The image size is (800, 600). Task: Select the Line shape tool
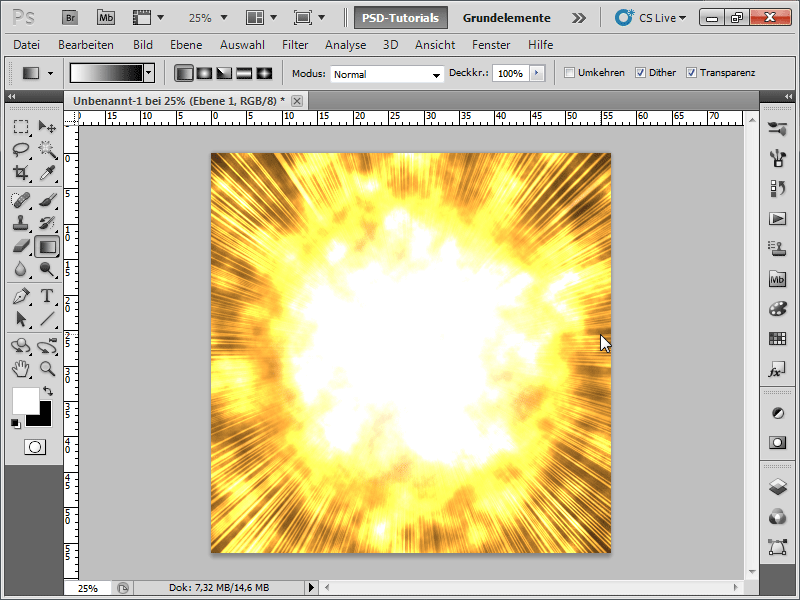pos(47,319)
